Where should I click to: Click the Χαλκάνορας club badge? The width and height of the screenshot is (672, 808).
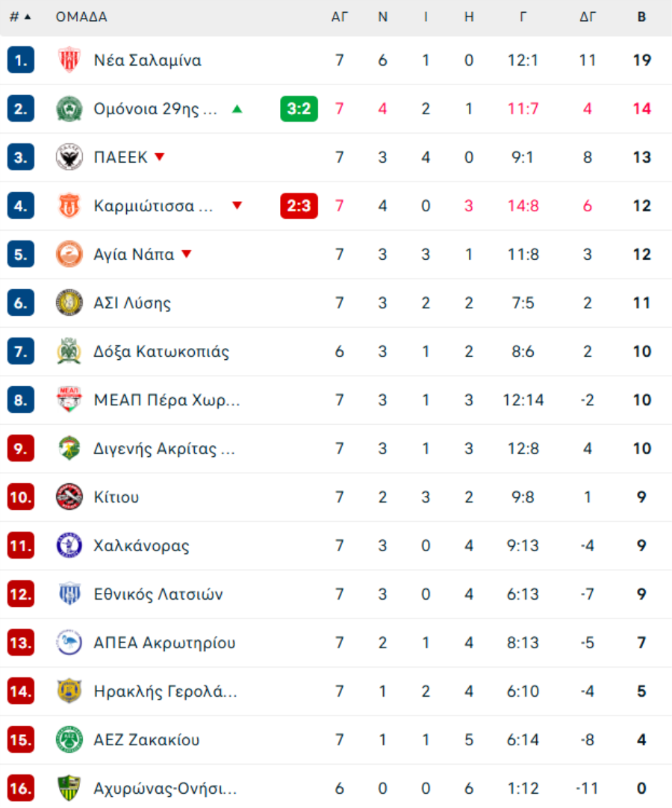pos(69,546)
